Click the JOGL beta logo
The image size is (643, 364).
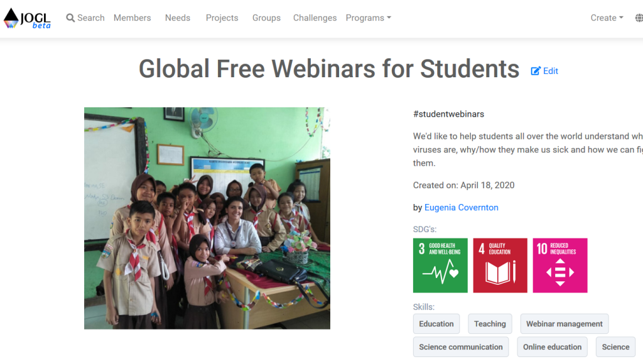point(27,18)
